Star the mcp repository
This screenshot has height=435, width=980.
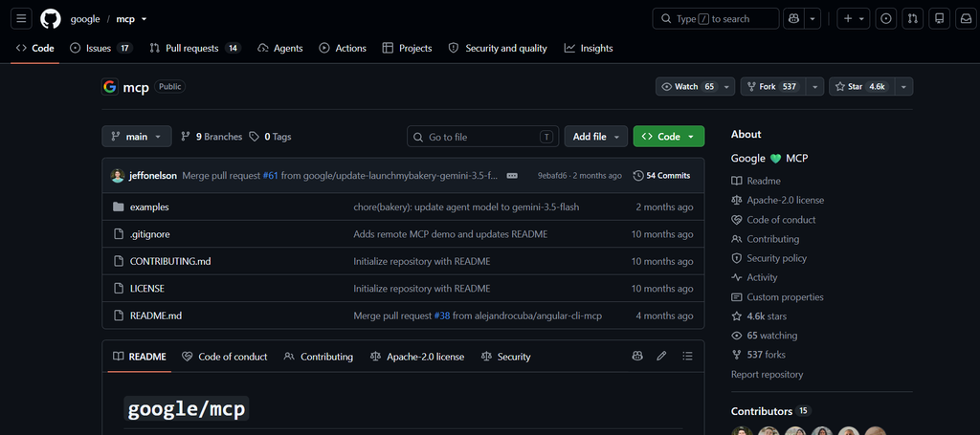[862, 87]
